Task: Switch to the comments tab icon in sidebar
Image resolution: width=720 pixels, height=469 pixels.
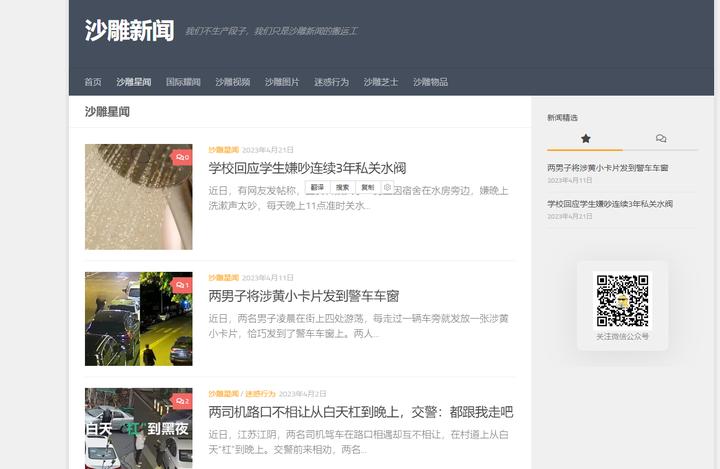Action: [x=661, y=138]
